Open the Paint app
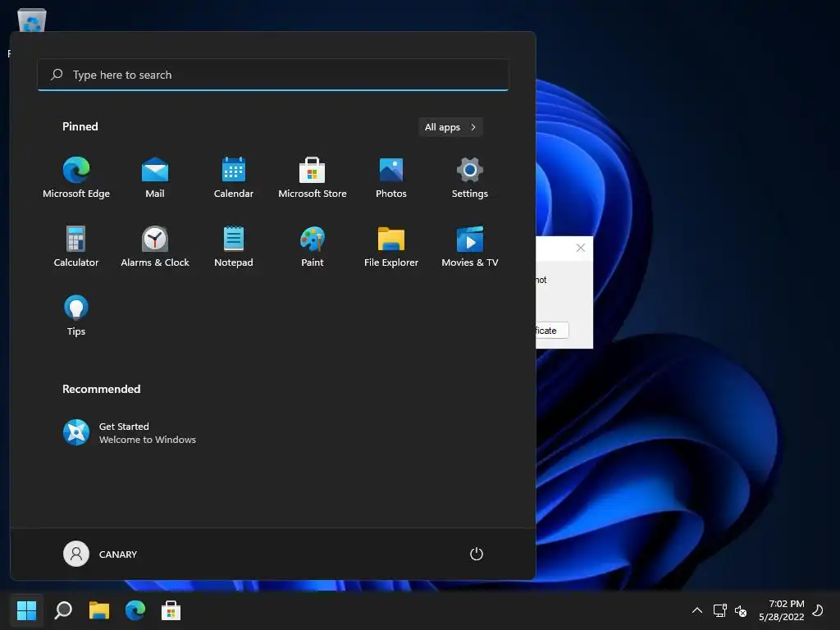This screenshot has width=840, height=630. [313, 246]
